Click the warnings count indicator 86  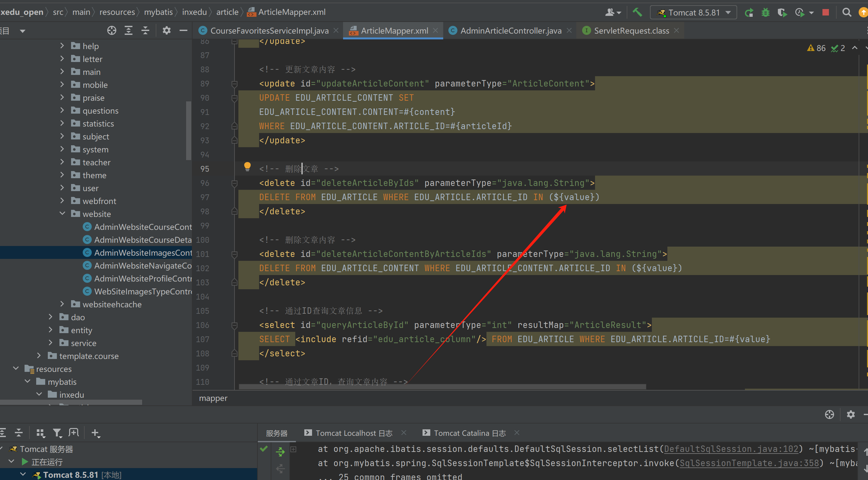pos(817,48)
